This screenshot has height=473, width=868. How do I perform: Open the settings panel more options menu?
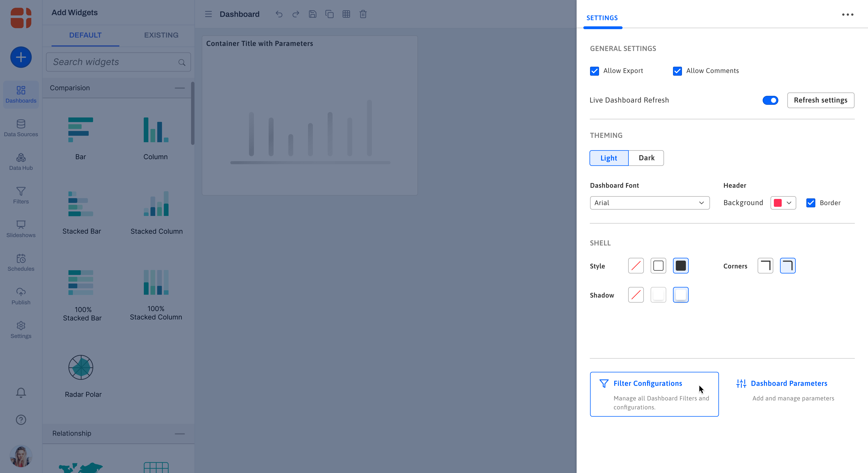[847, 15]
